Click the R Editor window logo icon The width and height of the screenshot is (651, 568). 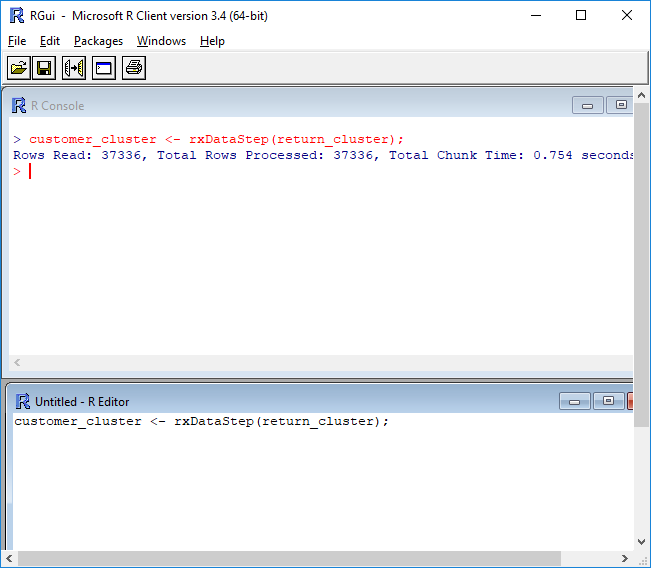tap(23, 402)
